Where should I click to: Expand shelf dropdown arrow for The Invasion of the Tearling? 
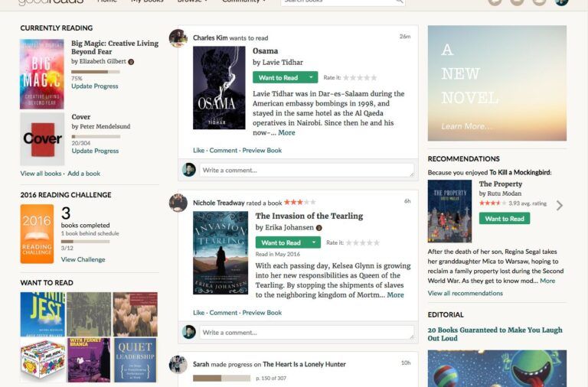pyautogui.click(x=314, y=242)
